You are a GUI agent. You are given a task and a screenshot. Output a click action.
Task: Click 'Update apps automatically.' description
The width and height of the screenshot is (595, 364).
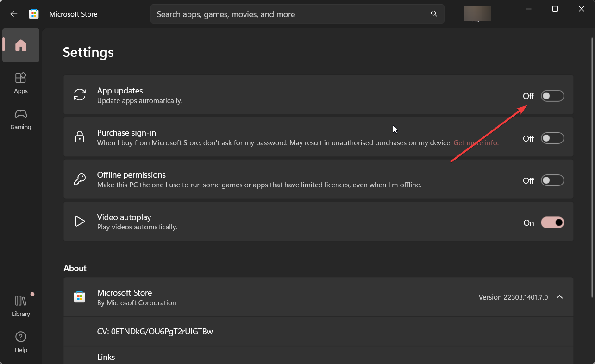140,101
